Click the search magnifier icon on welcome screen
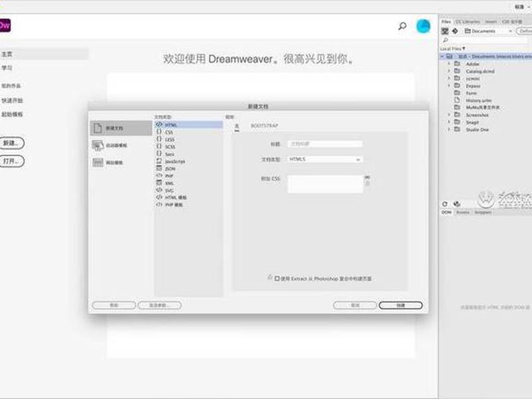Viewport: 532px width, 399px height. click(402, 26)
